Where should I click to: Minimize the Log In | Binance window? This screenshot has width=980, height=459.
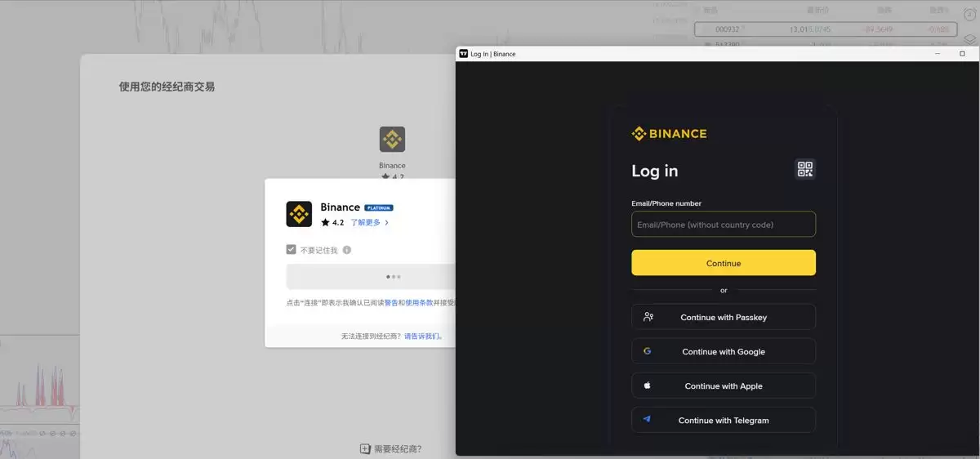pyautogui.click(x=937, y=54)
